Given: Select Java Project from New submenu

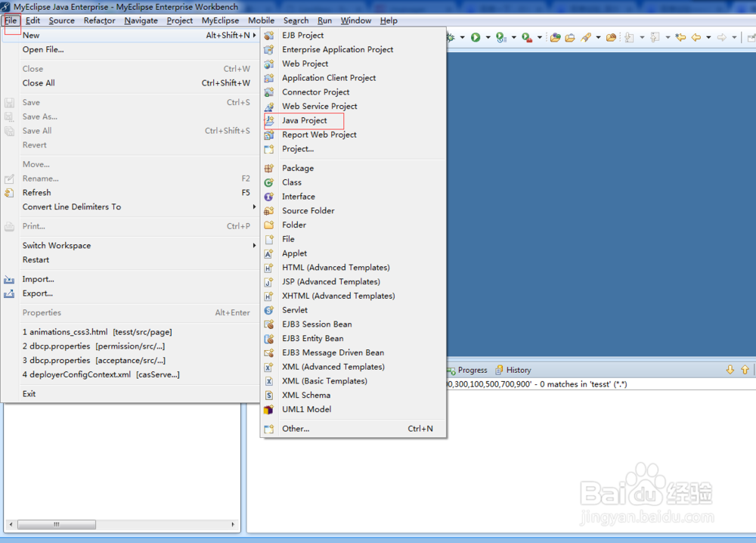Looking at the screenshot, I should pos(304,120).
